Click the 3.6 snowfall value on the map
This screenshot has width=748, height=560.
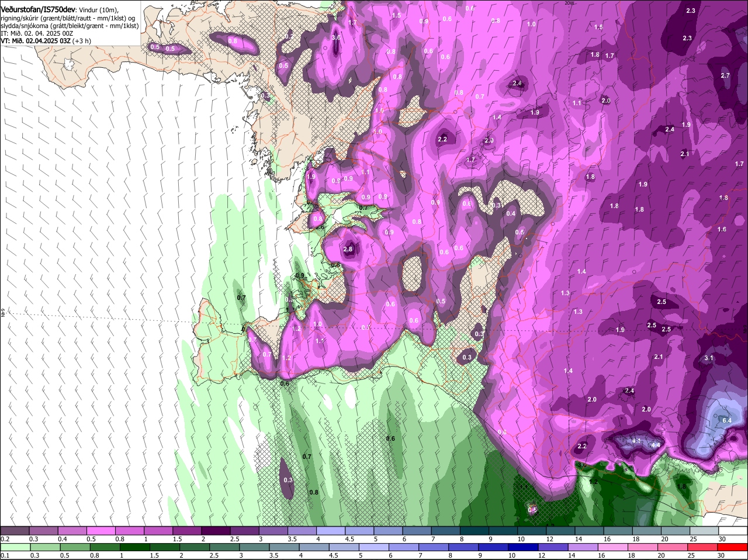click(336, 37)
